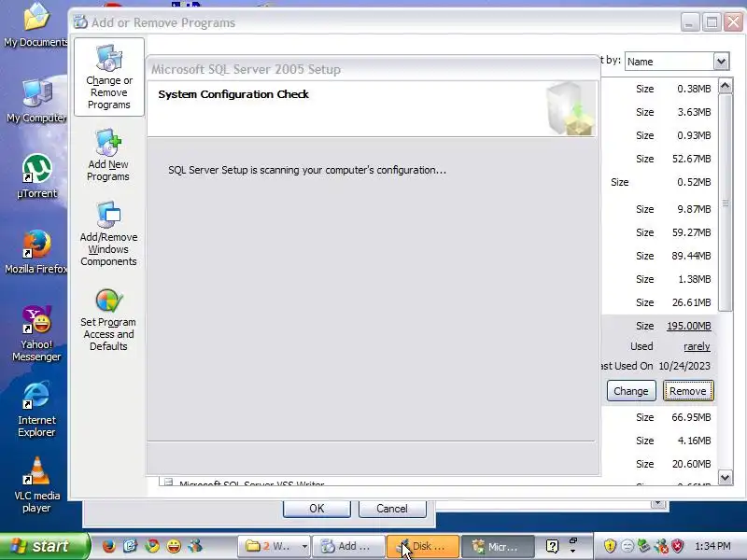
Task: Switch to the Add... taskbar window
Action: (x=348, y=546)
